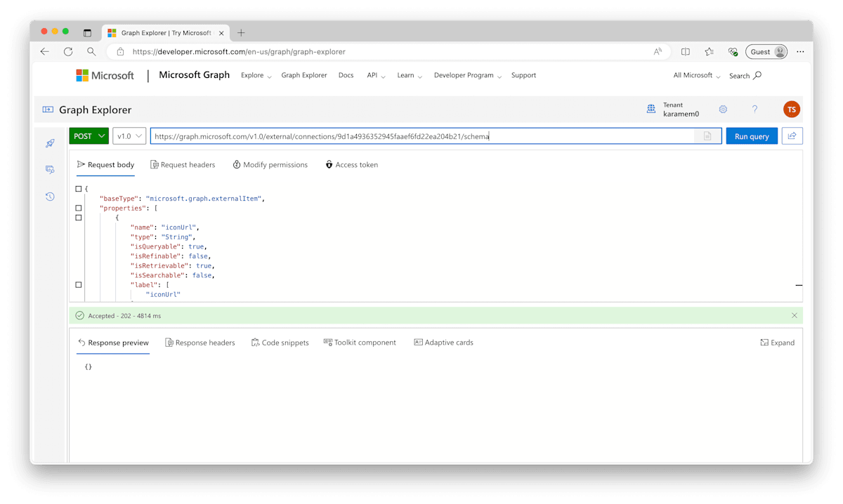Screen dimensions: 843x504
Task: Click the Microsoft Graph title link
Action: [194, 75]
